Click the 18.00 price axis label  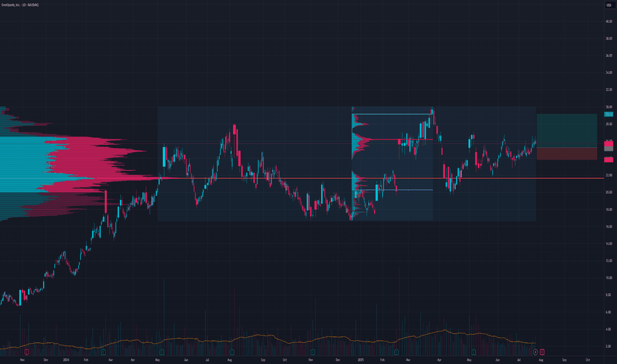click(x=609, y=209)
